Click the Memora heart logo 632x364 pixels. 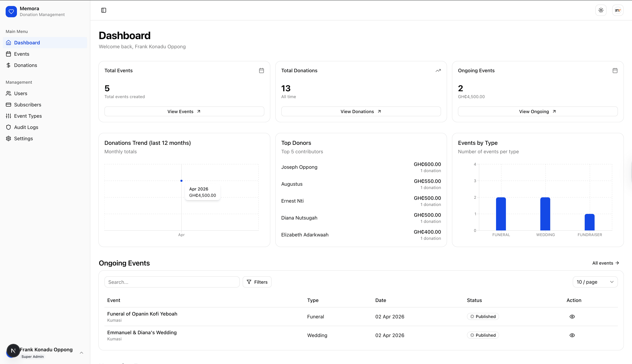click(11, 11)
